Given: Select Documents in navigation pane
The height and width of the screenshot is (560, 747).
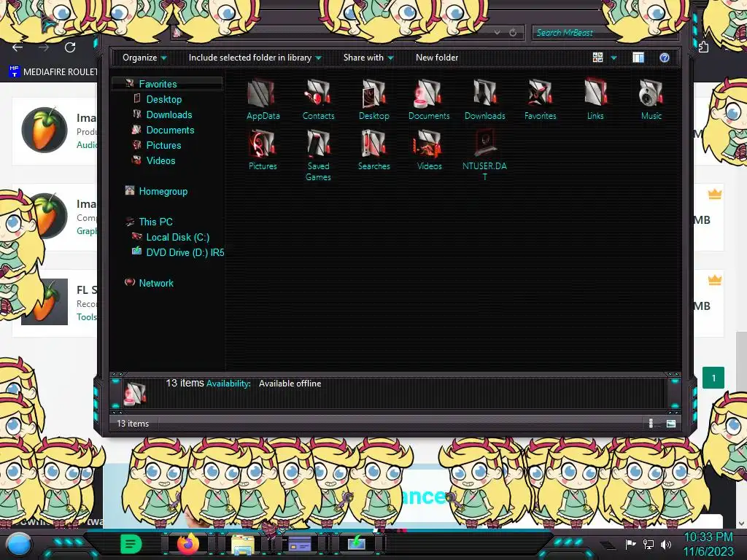Looking at the screenshot, I should click(170, 130).
